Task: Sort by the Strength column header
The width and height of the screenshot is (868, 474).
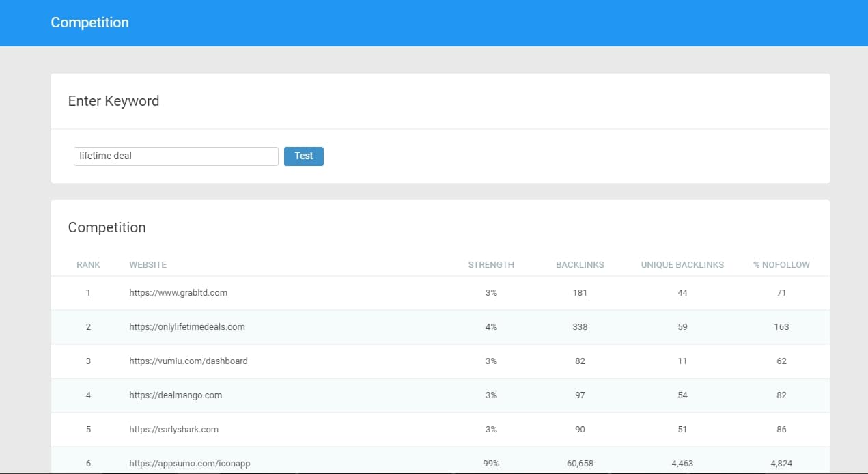Action: [x=491, y=265]
